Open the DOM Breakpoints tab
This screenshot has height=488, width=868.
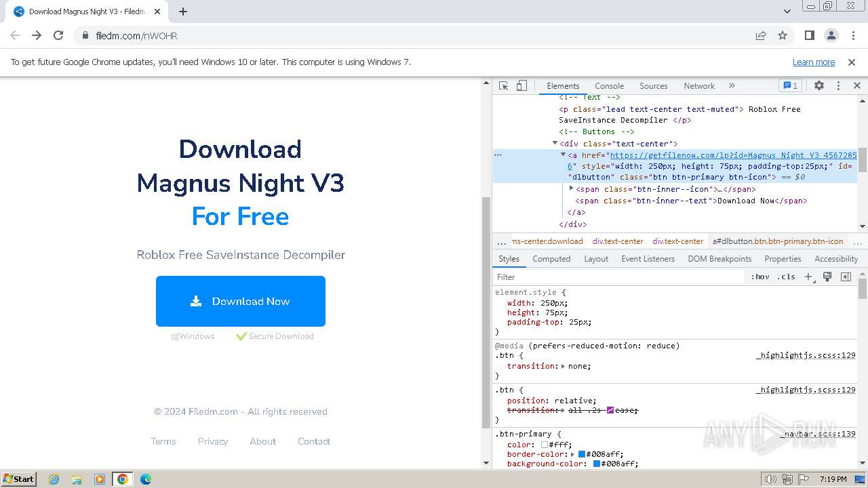coord(719,259)
